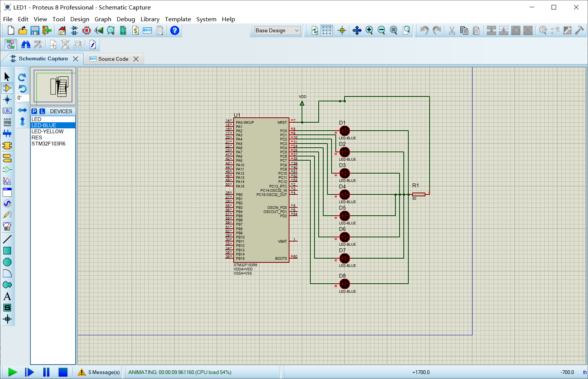Select the Graph mode tool
The width and height of the screenshot is (588, 379).
tap(7, 181)
